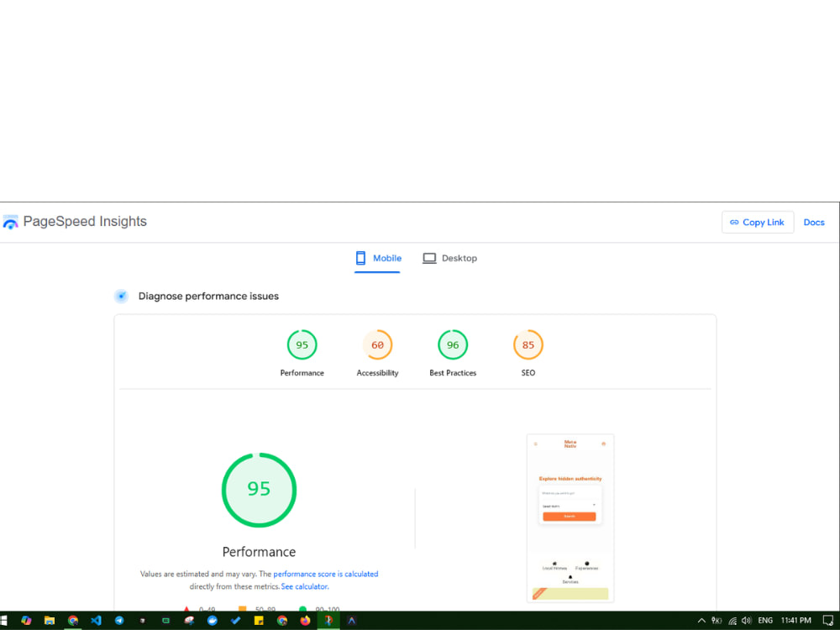
Task: Click the large Performance 95 gauge
Action: click(259, 490)
